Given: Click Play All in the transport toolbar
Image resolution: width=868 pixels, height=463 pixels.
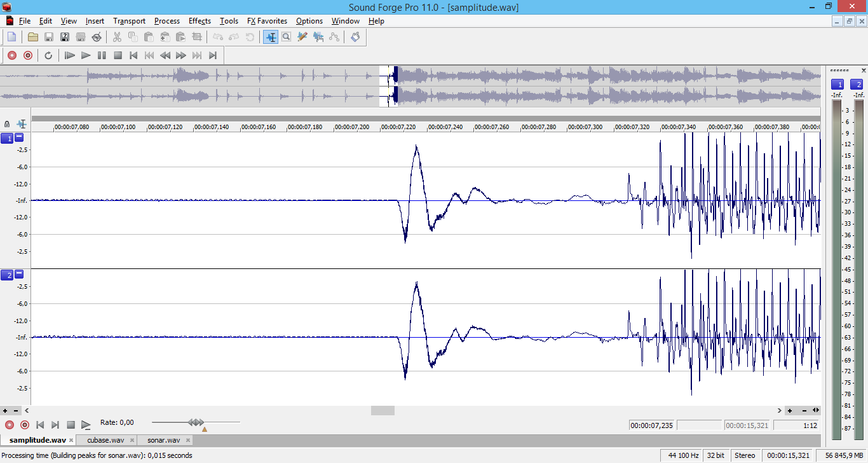Looking at the screenshot, I should coord(70,55).
